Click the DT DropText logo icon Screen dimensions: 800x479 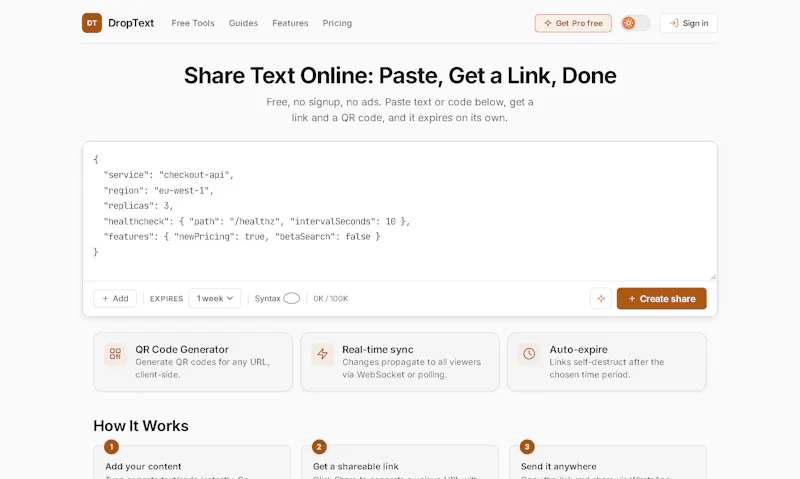pos(92,23)
